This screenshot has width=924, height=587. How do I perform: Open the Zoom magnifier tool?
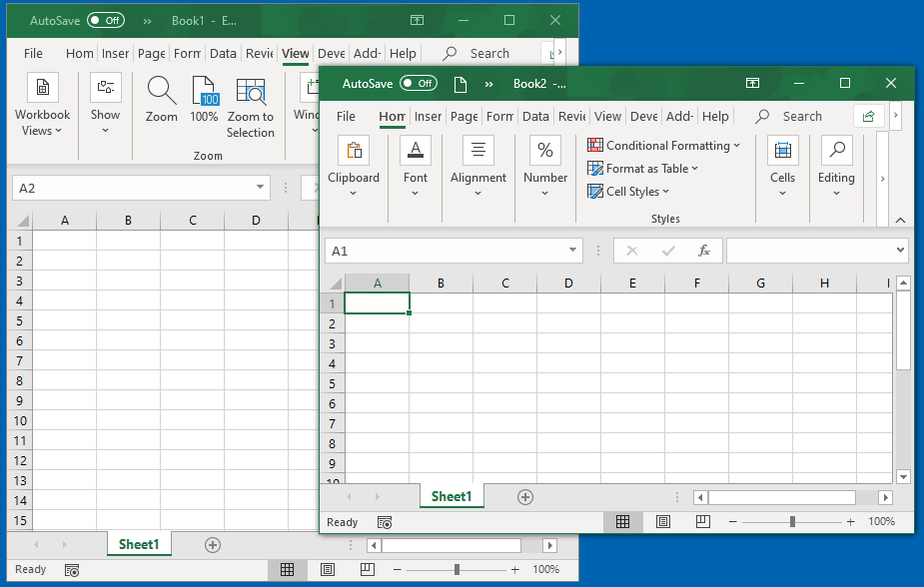[x=160, y=95]
